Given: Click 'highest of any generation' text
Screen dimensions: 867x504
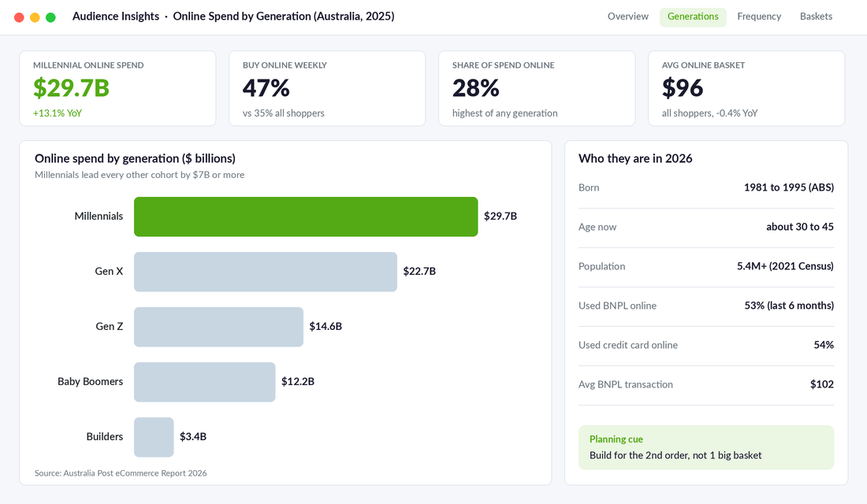Looking at the screenshot, I should pos(504,113).
